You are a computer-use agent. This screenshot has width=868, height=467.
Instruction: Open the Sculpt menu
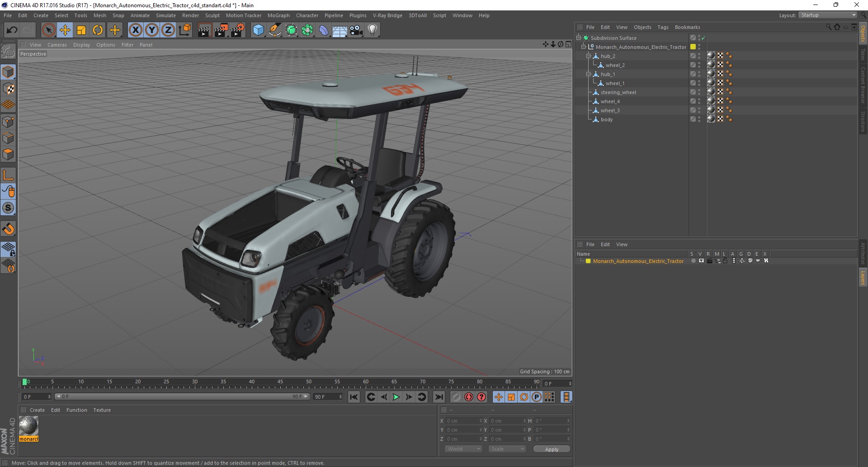coord(212,15)
